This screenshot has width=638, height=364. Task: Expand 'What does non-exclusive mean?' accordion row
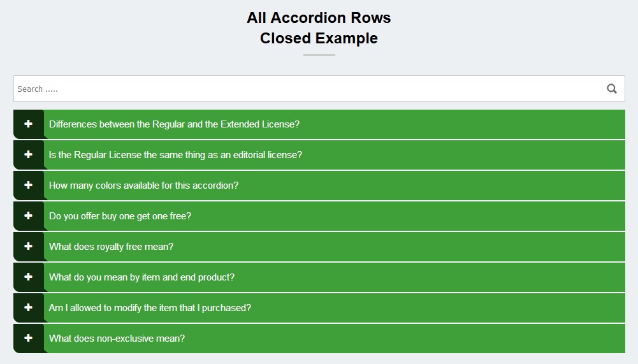click(117, 339)
